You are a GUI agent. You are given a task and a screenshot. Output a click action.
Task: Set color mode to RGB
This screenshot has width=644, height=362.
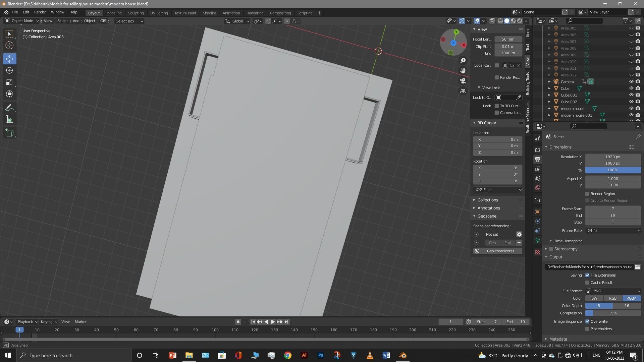click(x=612, y=298)
